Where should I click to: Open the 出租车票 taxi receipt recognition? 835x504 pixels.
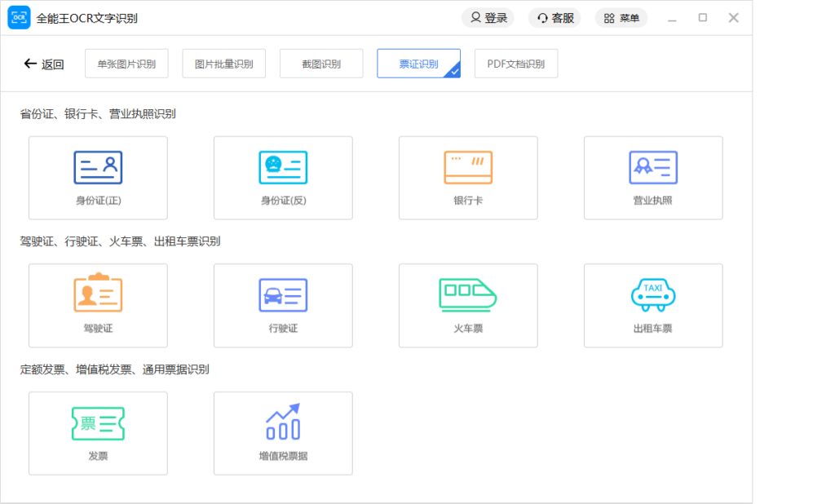click(x=652, y=305)
